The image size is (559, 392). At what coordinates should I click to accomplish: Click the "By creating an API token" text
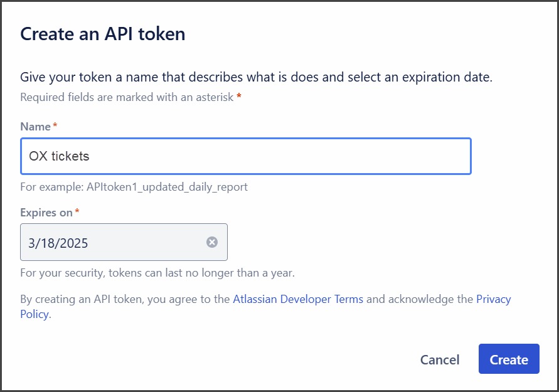click(125, 299)
